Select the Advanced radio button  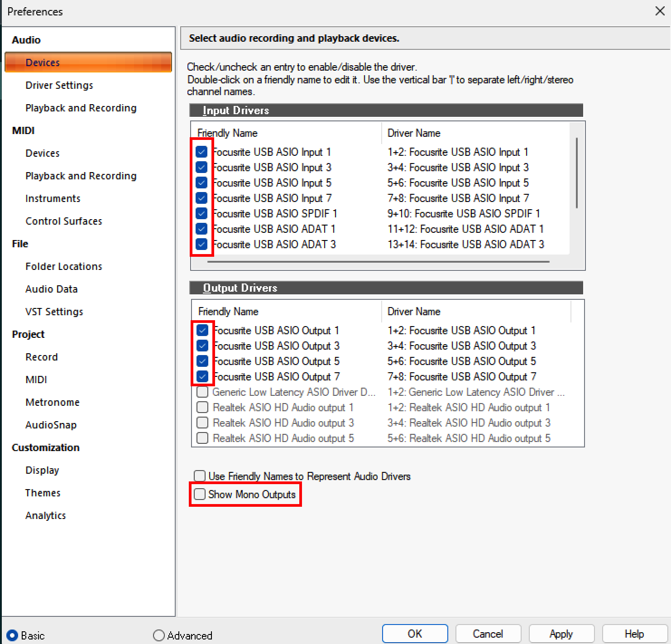click(159, 635)
